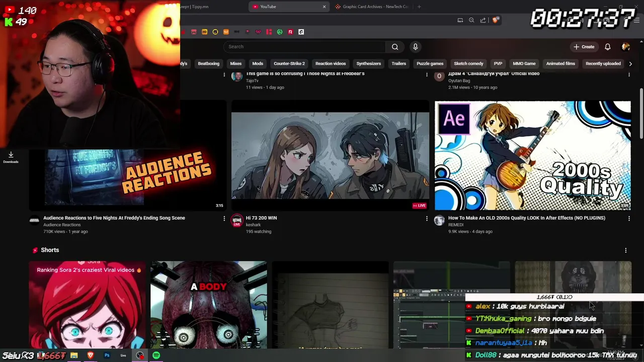The height and width of the screenshot is (362, 644).
Task: Click the Brave Shields lion icon
Action: pyautogui.click(x=496, y=20)
